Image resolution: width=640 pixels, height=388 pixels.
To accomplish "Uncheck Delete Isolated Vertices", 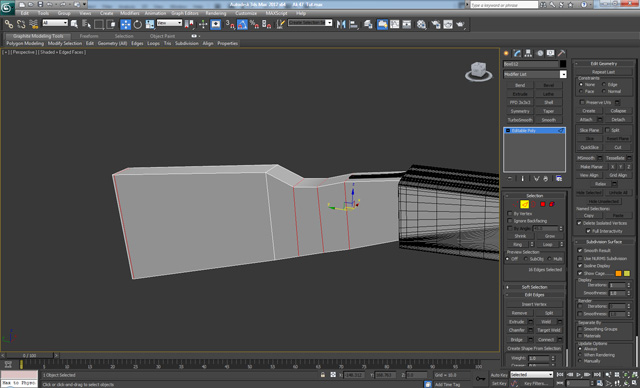I will tap(579, 223).
